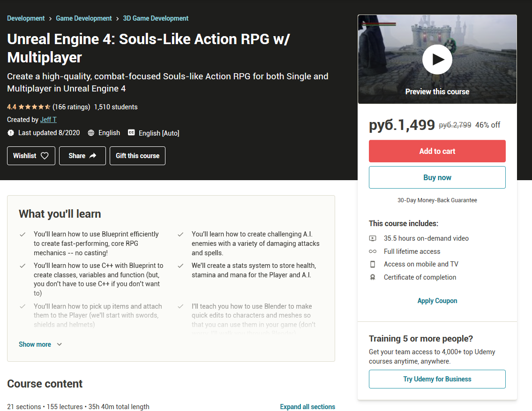Click the heart icon in Wishlist
This screenshot has height=411, width=532.
tap(45, 156)
